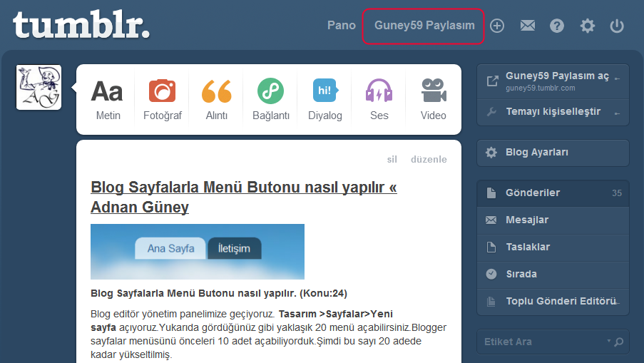Screen dimensions: 644x363
Task: Create a Metin text post
Action: (x=108, y=100)
